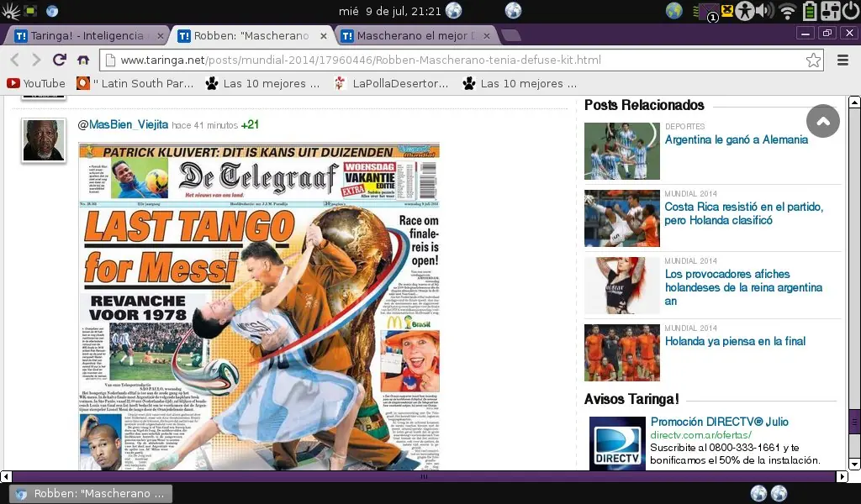Click the vertical scrollbar down arrow
This screenshot has width=861, height=504.
tap(854, 464)
